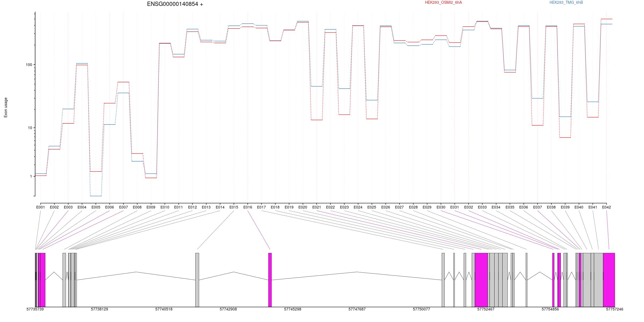The height and width of the screenshot is (322, 644).
Task: Select exon label E032
Action: pos(469,207)
